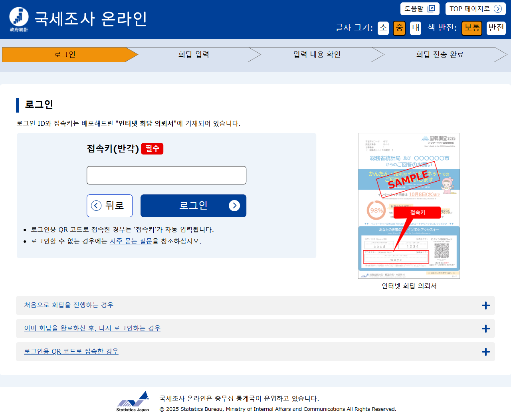This screenshot has width=511, height=420.
Task: Set font size to small (소)
Action: [383, 28]
